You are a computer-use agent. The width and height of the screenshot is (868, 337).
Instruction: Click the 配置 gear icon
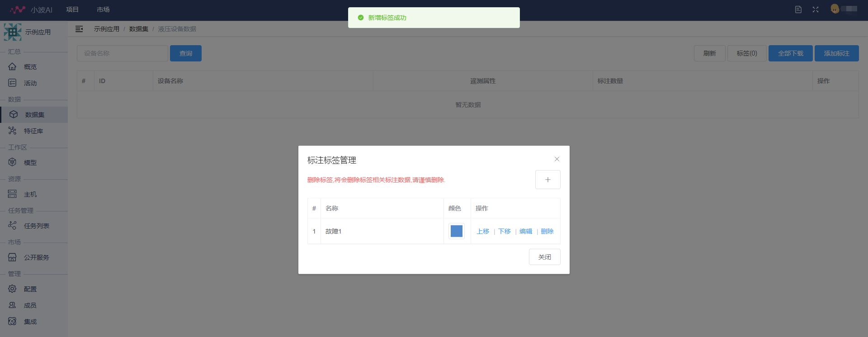coord(12,289)
